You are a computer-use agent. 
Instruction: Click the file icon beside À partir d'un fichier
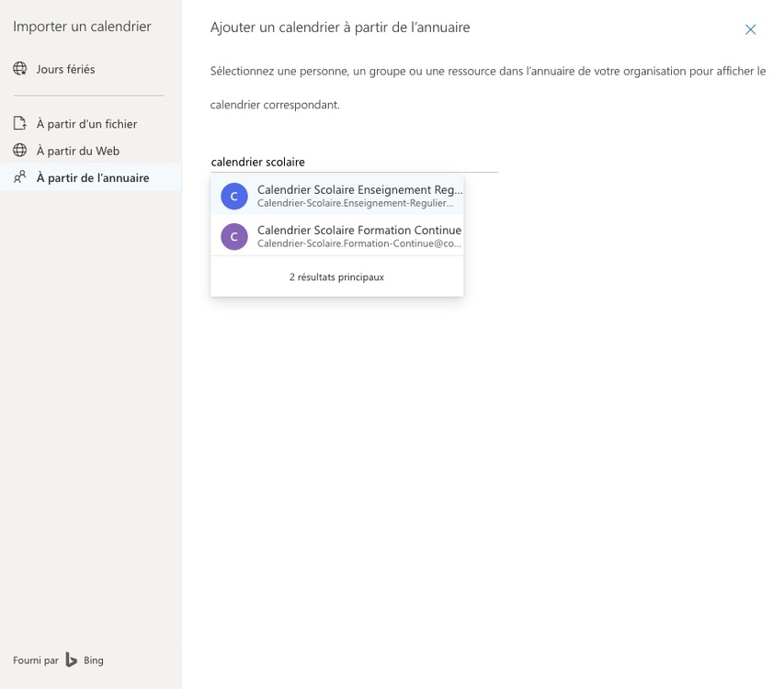(x=19, y=123)
